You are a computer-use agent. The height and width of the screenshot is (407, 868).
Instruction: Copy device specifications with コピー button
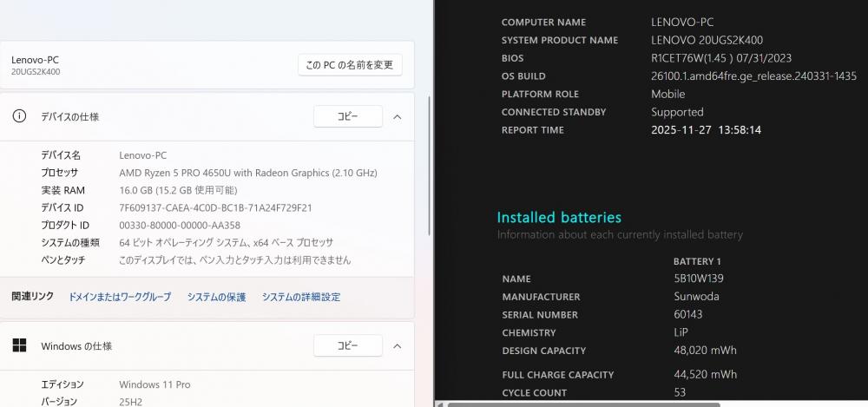pyautogui.click(x=348, y=117)
